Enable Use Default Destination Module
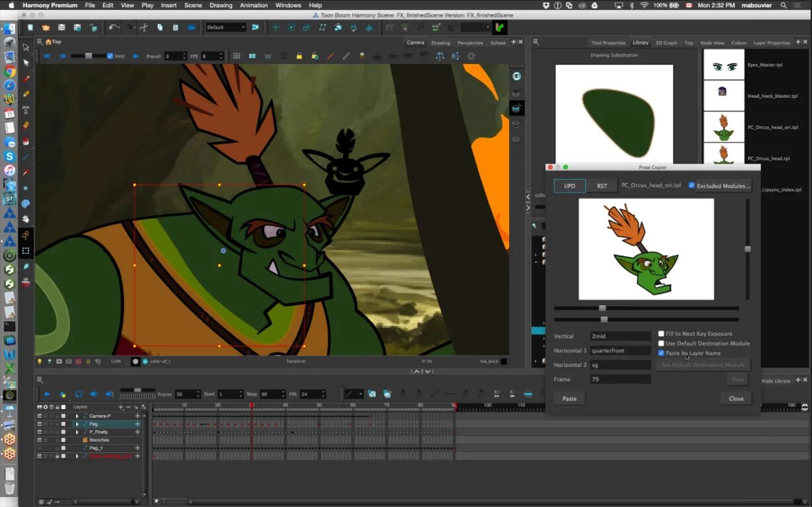 (x=661, y=344)
